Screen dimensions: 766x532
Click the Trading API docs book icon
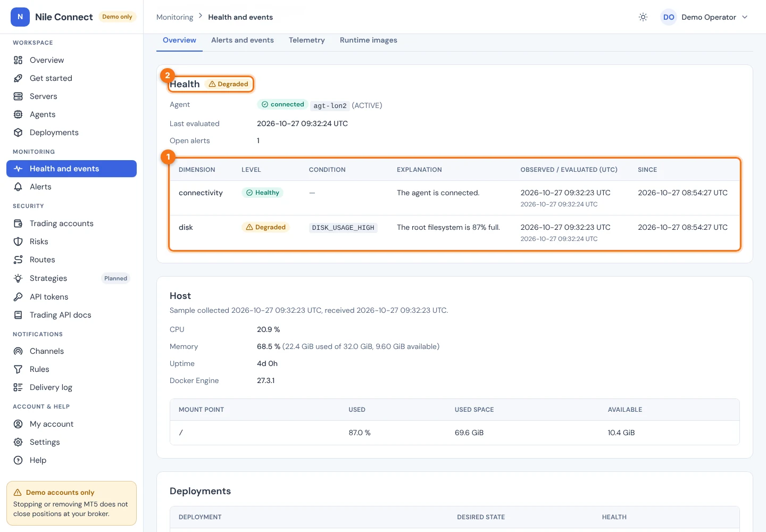point(18,315)
